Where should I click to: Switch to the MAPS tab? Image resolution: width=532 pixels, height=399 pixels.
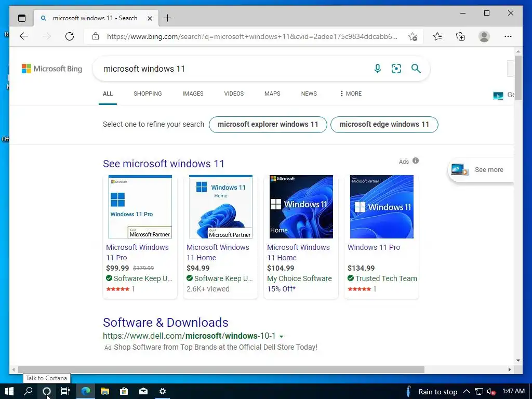click(272, 94)
